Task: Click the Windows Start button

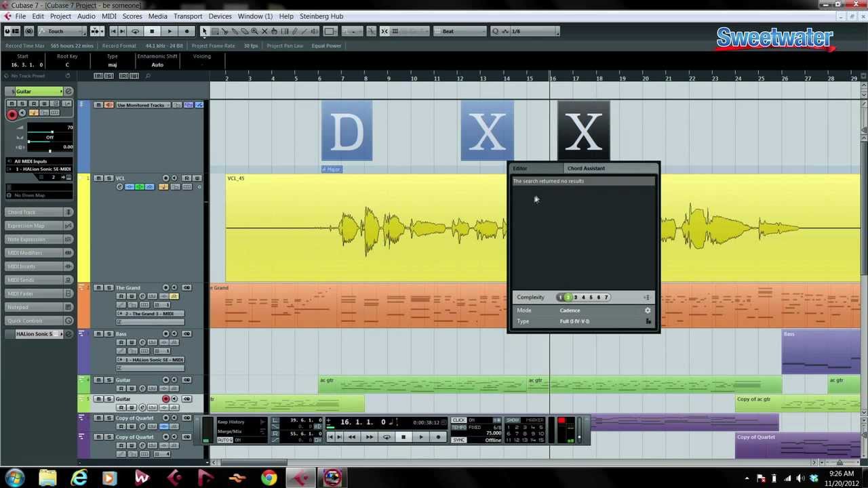Action: pos(14,478)
